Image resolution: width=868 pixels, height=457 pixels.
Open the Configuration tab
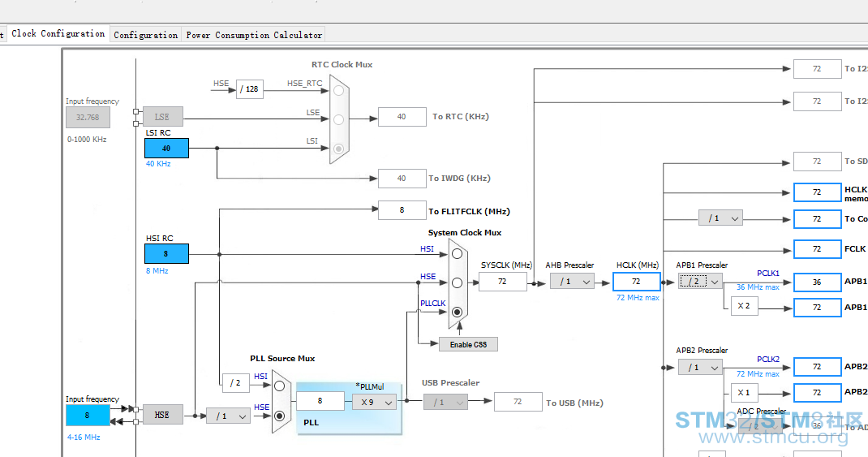pyautogui.click(x=145, y=35)
